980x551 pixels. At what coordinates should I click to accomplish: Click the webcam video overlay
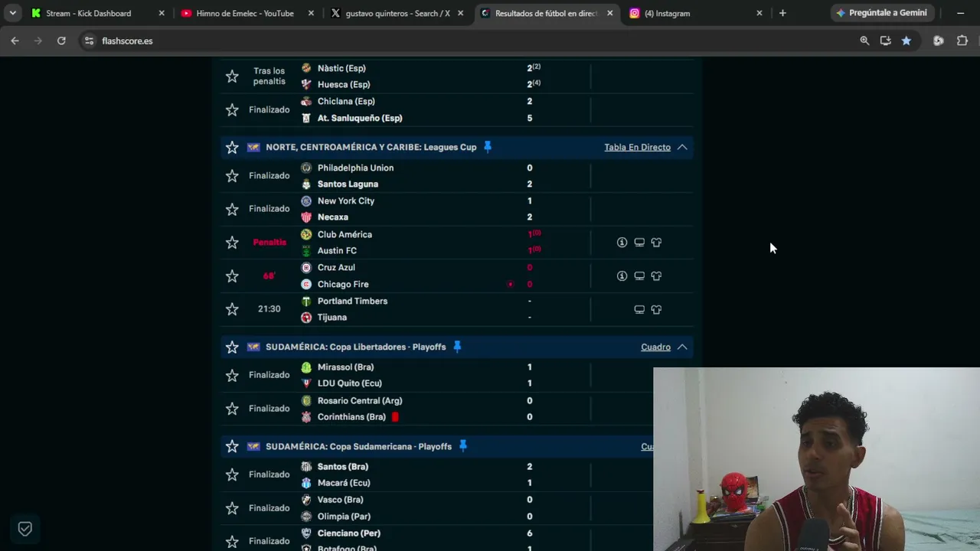[x=816, y=459]
